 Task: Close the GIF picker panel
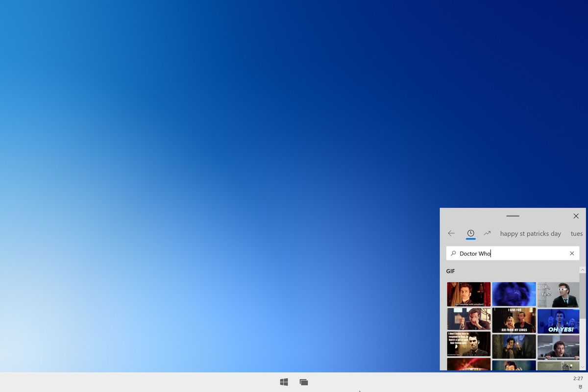pos(576,216)
